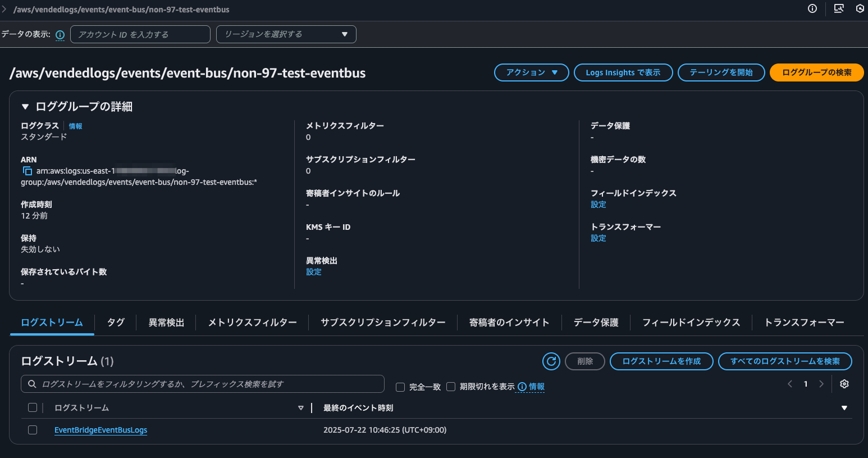This screenshot has height=458, width=868.
Task: Open the リージョンを選択する dropdown
Action: pos(286,34)
